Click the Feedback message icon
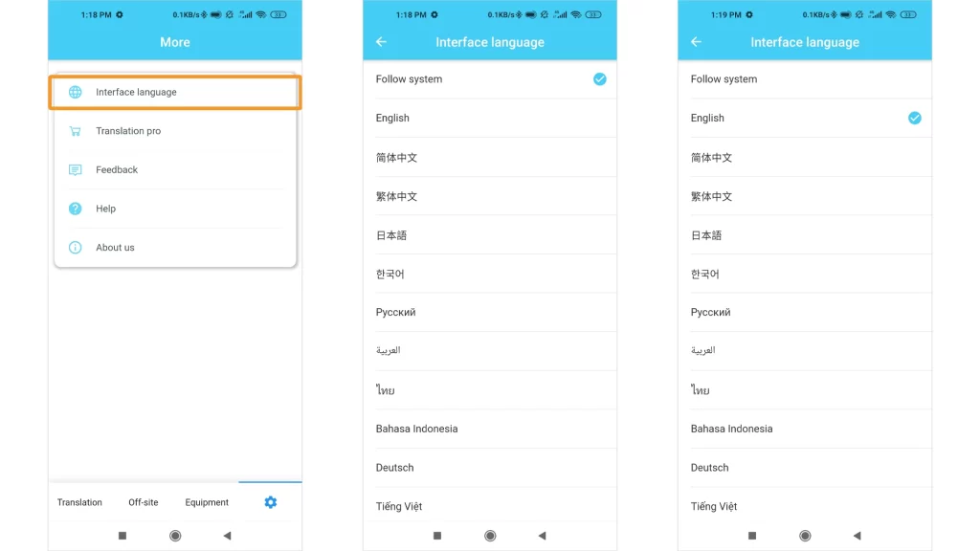The height and width of the screenshot is (551, 980). (x=75, y=170)
